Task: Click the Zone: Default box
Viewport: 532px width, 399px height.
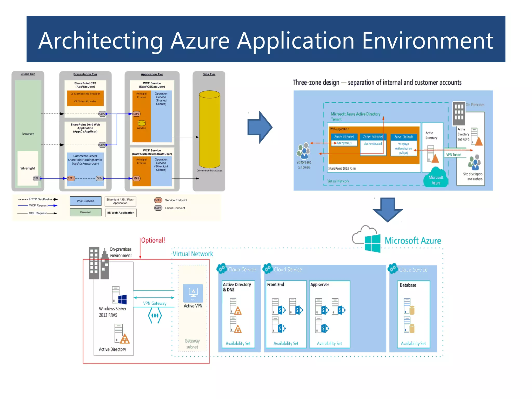Action: coord(403,145)
